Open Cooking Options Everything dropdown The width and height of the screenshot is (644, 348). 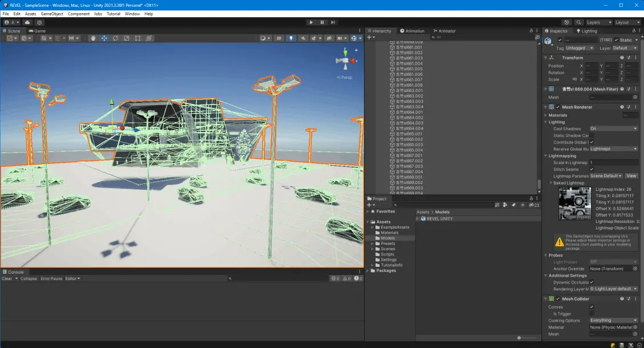pyautogui.click(x=614, y=321)
